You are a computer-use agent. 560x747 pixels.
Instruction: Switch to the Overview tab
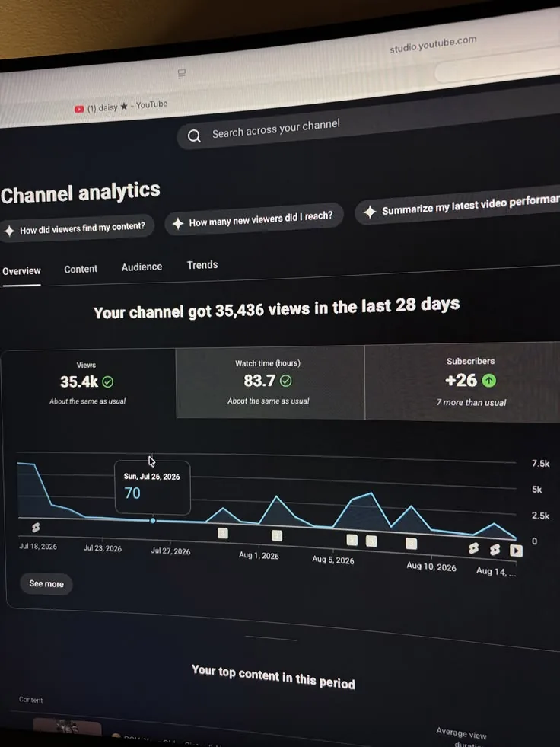21,271
